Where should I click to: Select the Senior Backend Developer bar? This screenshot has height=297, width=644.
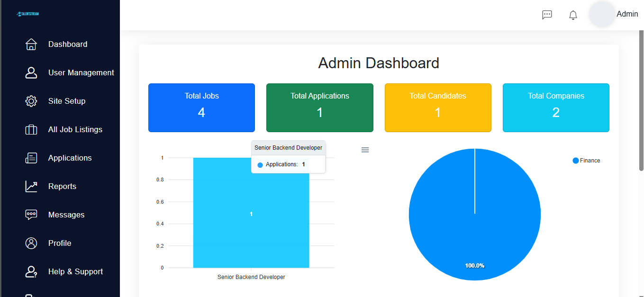251,213
